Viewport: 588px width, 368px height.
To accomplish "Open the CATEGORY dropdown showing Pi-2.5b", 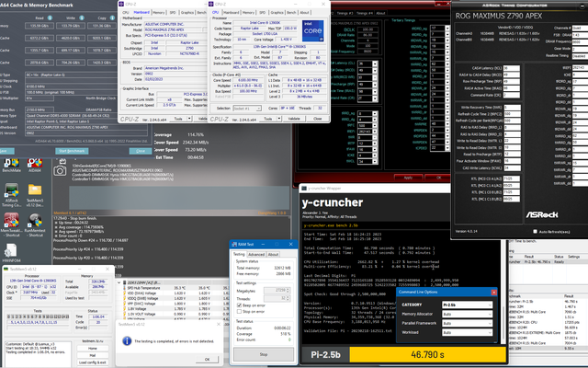I will pyautogui.click(x=467, y=305).
